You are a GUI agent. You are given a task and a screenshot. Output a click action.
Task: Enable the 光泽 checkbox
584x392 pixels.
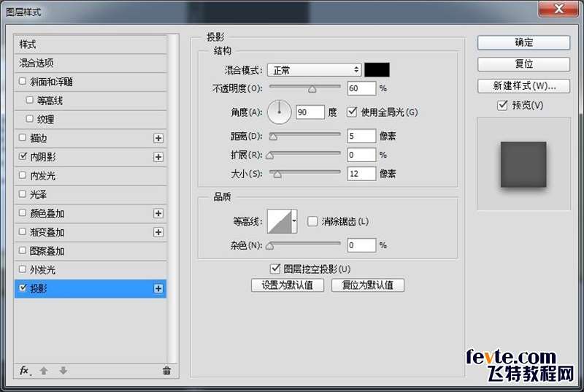coord(23,194)
